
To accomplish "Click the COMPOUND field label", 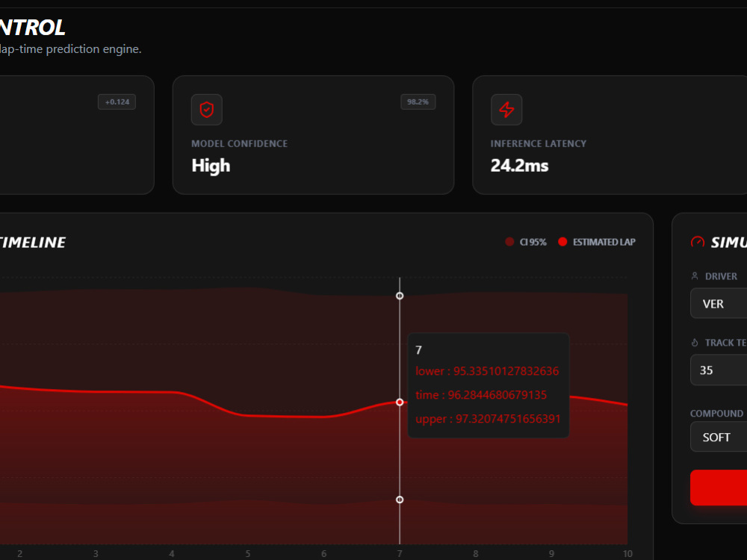I will [x=716, y=414].
